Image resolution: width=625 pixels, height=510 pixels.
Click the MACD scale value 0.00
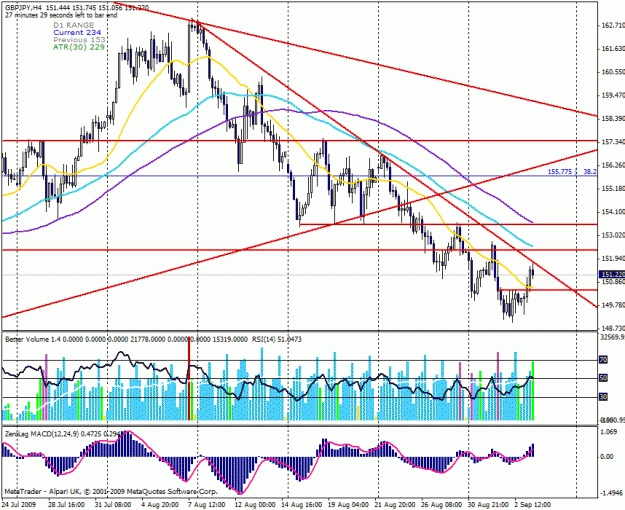point(607,457)
